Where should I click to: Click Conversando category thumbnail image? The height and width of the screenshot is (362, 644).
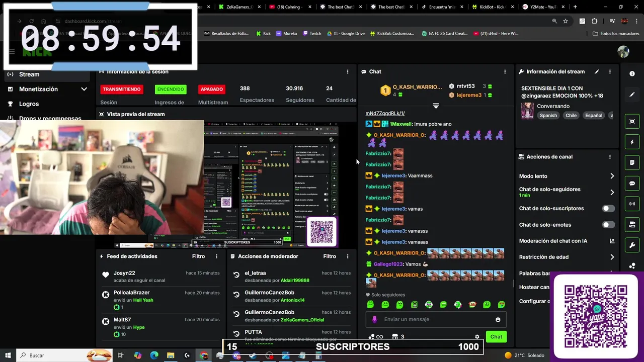pyautogui.click(x=527, y=111)
